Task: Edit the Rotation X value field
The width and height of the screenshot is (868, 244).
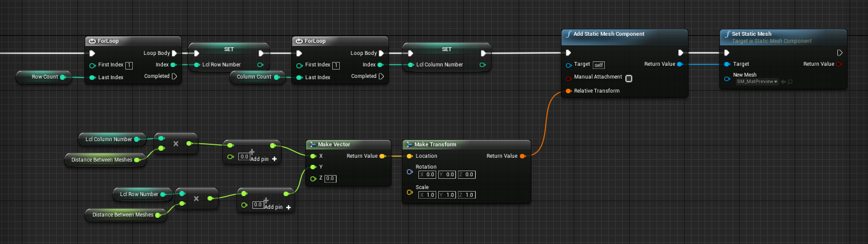Action: point(427,175)
